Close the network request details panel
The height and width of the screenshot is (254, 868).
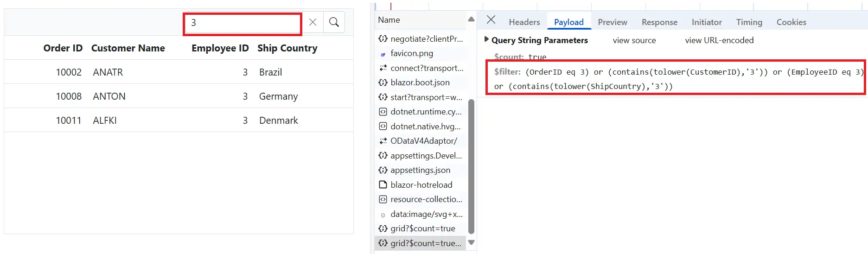click(x=491, y=20)
